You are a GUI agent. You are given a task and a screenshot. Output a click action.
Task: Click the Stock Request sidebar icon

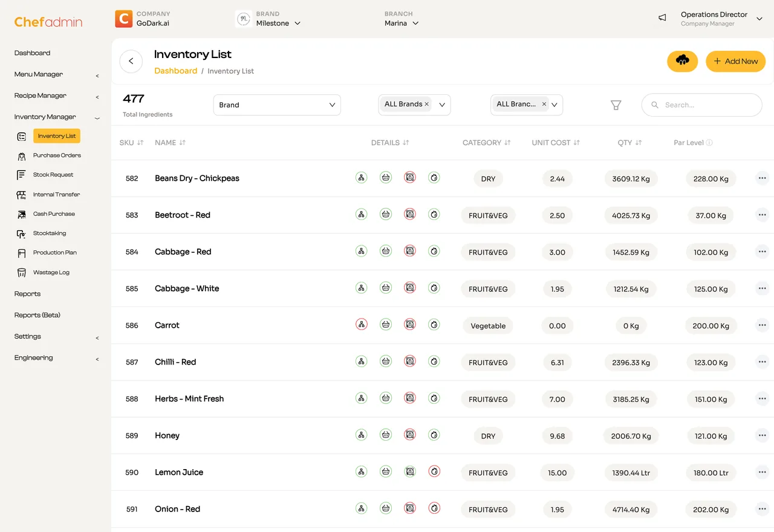coord(22,175)
